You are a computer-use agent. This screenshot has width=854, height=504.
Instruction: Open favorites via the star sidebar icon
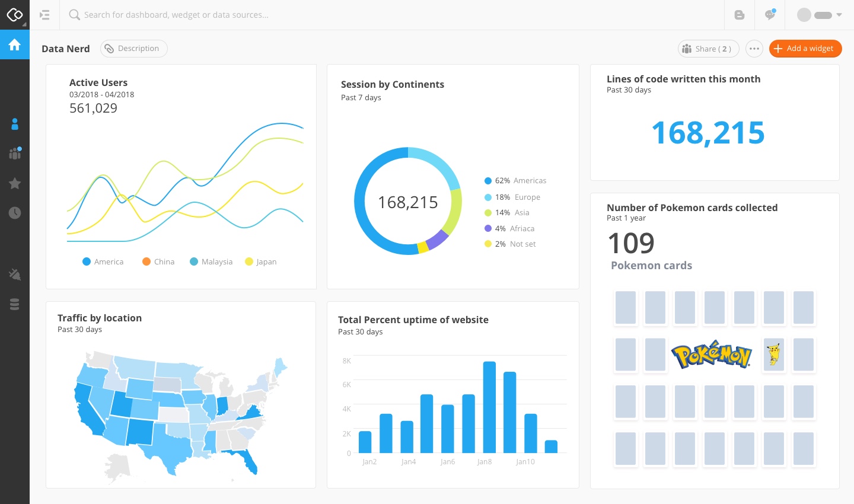coord(14,183)
